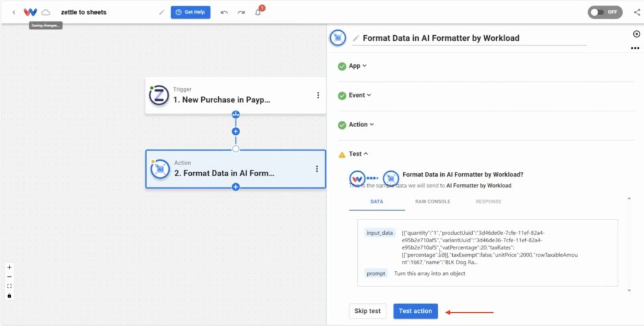Switch to the DATA tab
The width and height of the screenshot is (644, 326).
[x=377, y=202]
